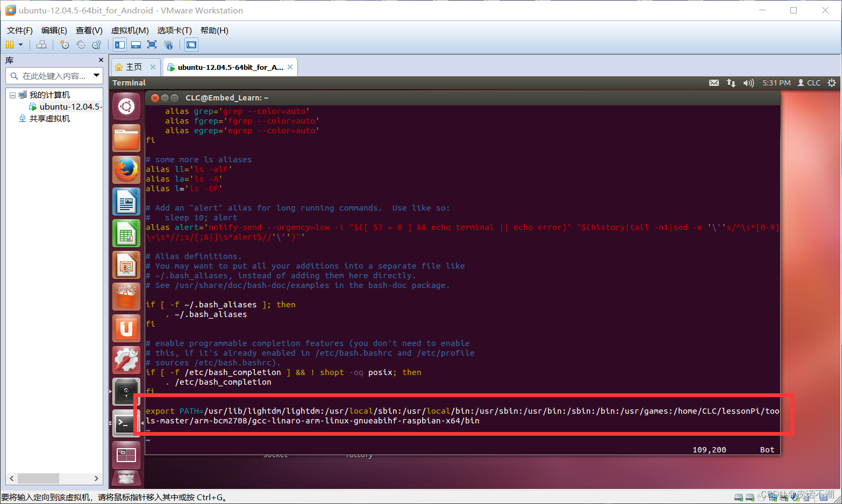This screenshot has width=842, height=504.
Task: Open the system power gear menu
Action: coord(832,83)
